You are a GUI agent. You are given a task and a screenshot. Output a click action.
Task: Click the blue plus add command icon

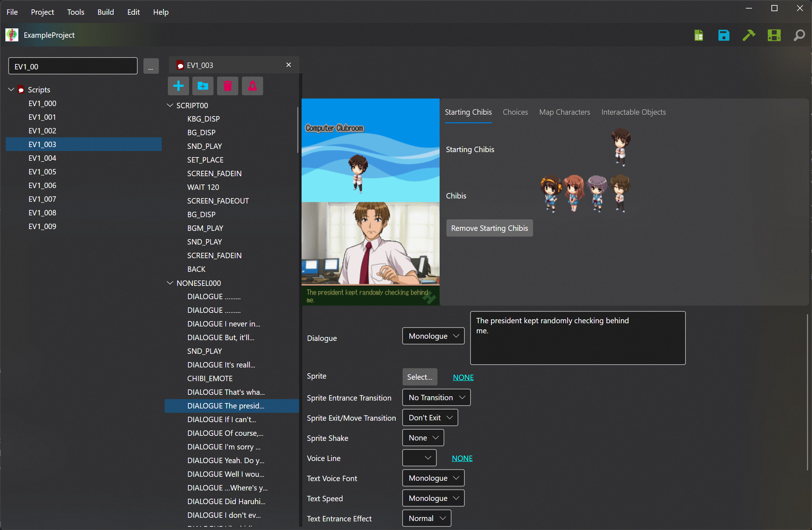pos(178,86)
